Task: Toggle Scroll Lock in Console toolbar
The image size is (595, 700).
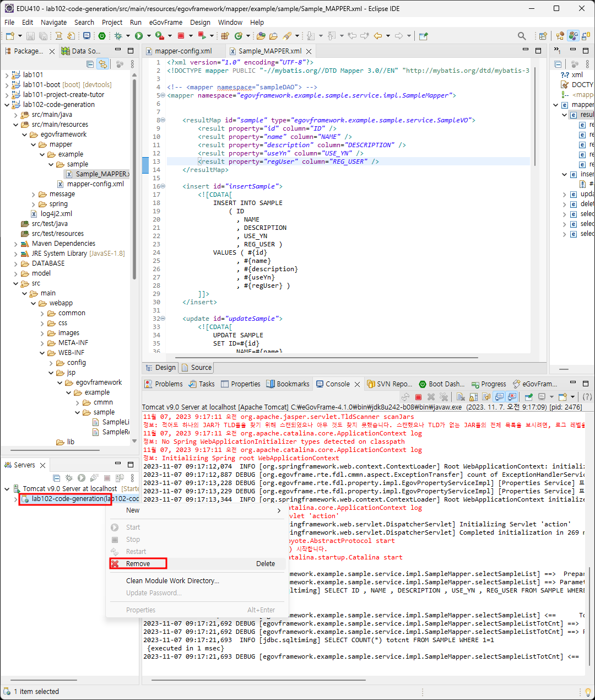Action: pos(474,397)
